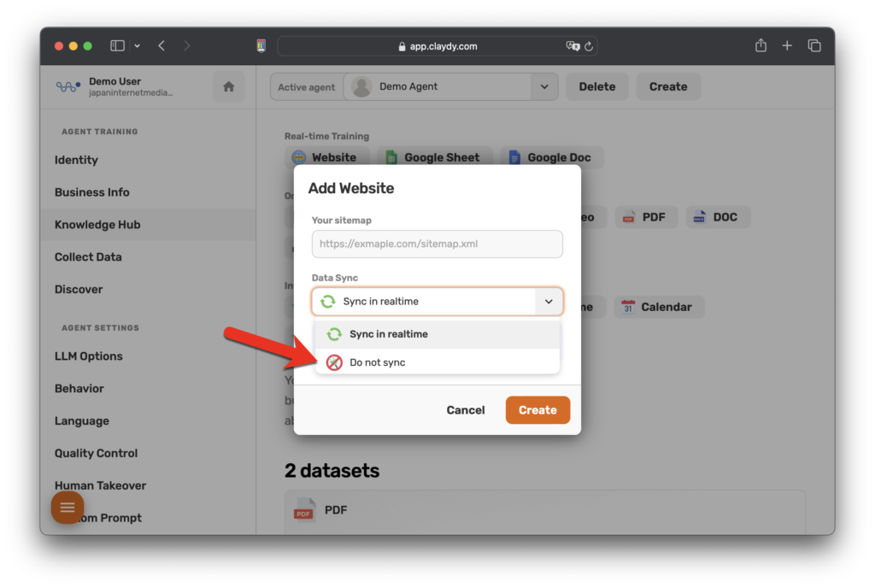Image resolution: width=875 pixels, height=588 pixels.
Task: Select the Google Sheet training source
Action: [434, 157]
